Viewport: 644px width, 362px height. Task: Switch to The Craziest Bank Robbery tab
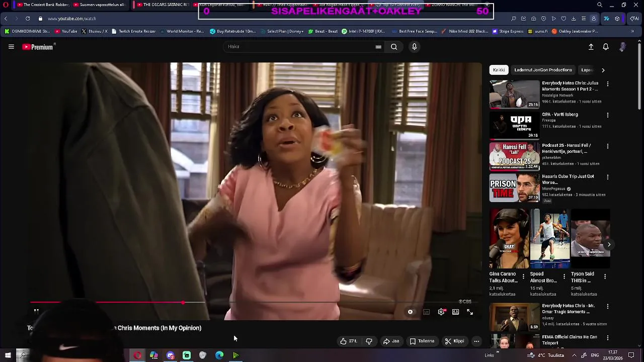pos(43,5)
